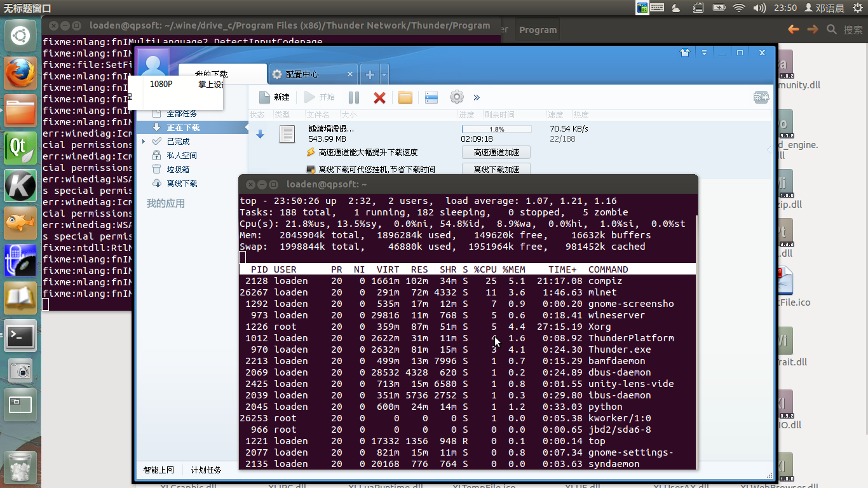Delete the task via the red X toolbar icon

click(x=379, y=97)
